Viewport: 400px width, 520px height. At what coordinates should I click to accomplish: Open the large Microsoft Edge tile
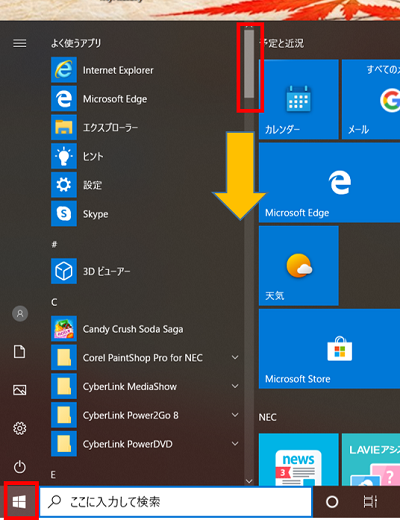pos(329,182)
